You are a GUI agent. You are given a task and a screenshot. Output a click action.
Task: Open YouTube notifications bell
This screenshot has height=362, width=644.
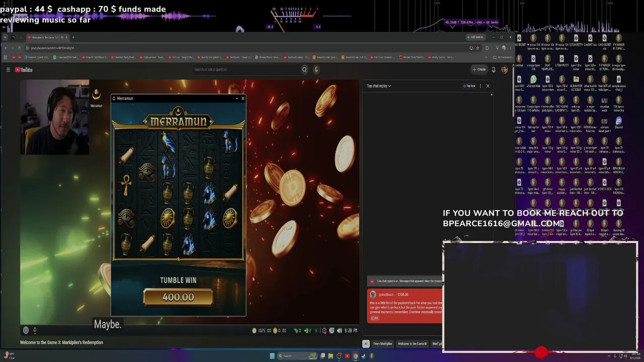click(494, 69)
